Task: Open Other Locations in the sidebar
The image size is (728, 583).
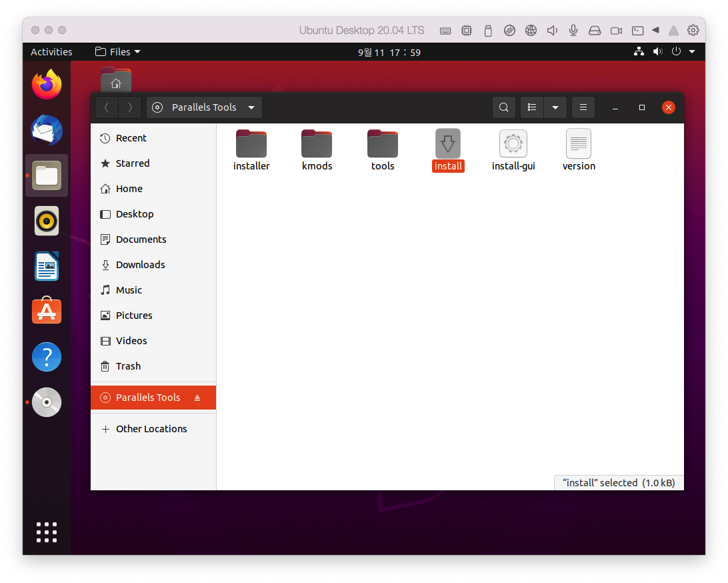Action: pos(153,429)
